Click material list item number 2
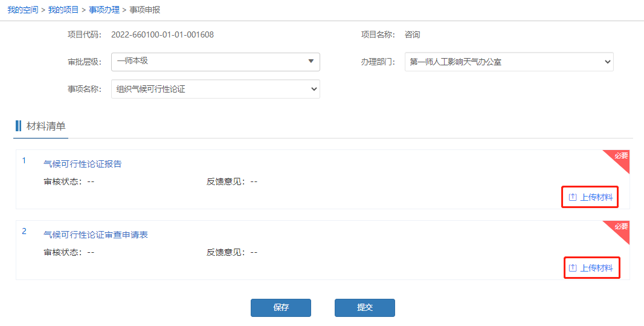 point(24,231)
